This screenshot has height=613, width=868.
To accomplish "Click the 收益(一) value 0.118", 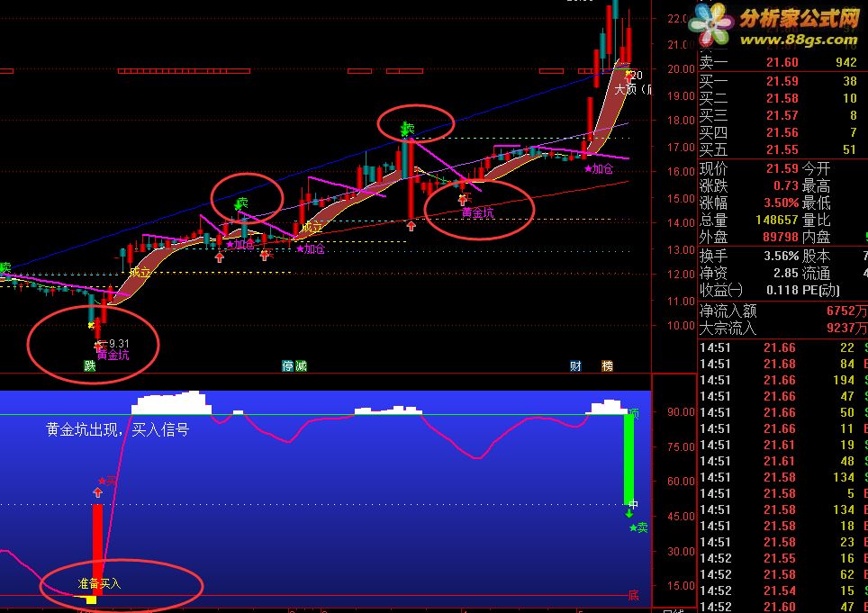I will coord(782,290).
